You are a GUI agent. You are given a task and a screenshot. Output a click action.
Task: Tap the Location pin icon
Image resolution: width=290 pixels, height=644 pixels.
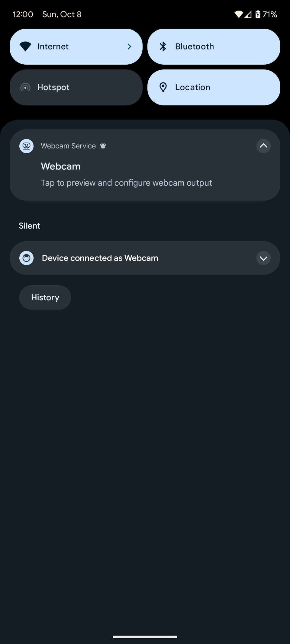tap(163, 87)
